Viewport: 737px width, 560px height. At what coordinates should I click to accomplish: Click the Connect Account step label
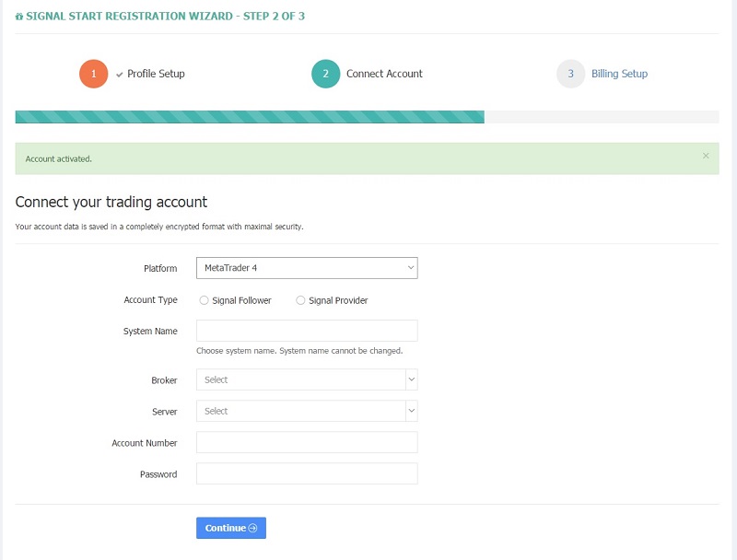[x=384, y=74]
